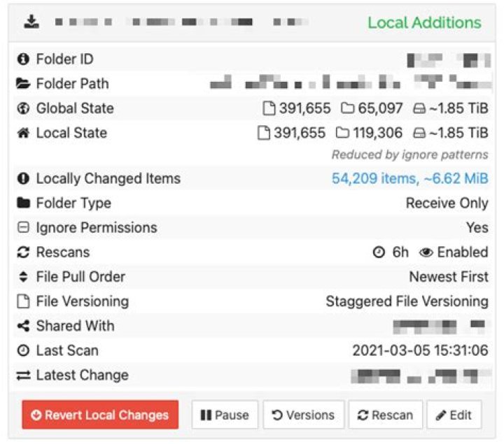
Task: Click the last scan timestamp 2021-03-05 15:31:06
Action: [x=420, y=350]
